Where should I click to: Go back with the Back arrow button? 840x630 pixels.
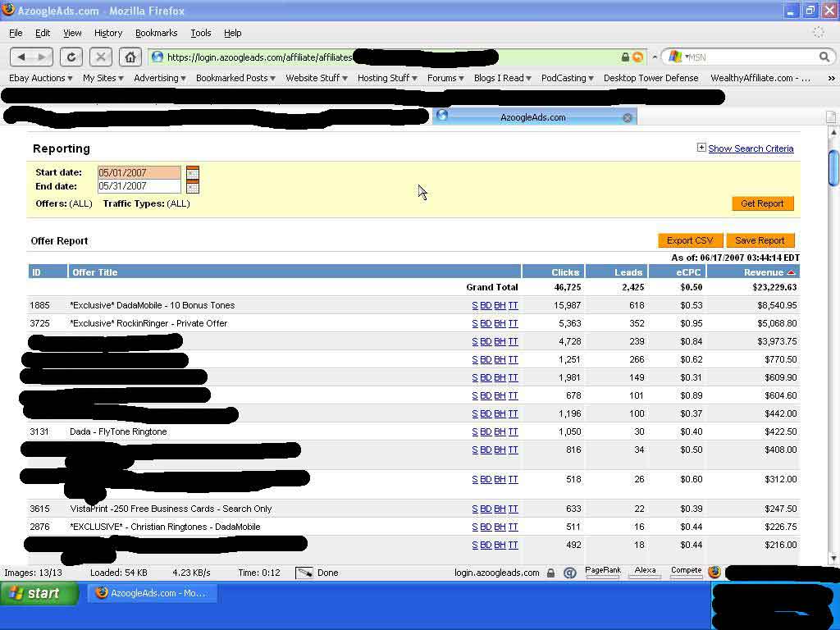coord(21,57)
